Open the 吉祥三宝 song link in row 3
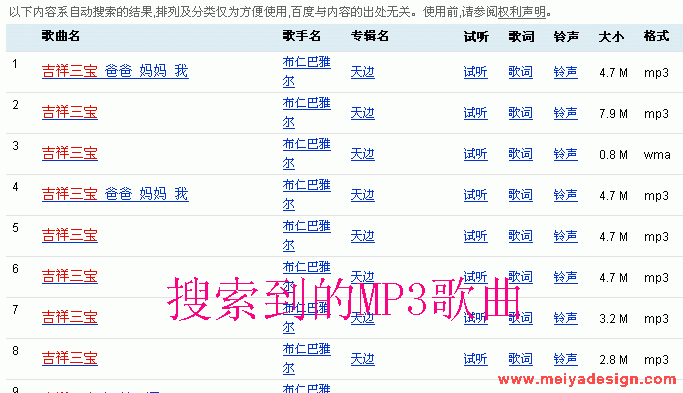This screenshot has width=683, height=393. [70, 153]
